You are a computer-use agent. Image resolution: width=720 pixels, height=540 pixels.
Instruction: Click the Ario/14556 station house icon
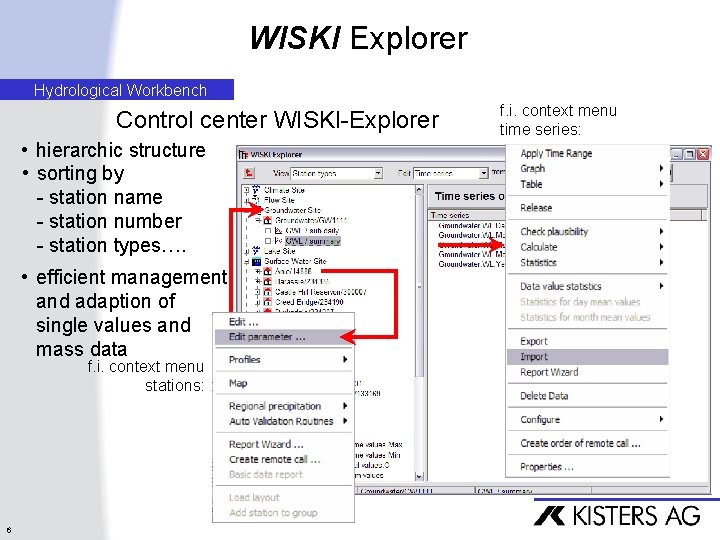pyautogui.click(x=267, y=271)
